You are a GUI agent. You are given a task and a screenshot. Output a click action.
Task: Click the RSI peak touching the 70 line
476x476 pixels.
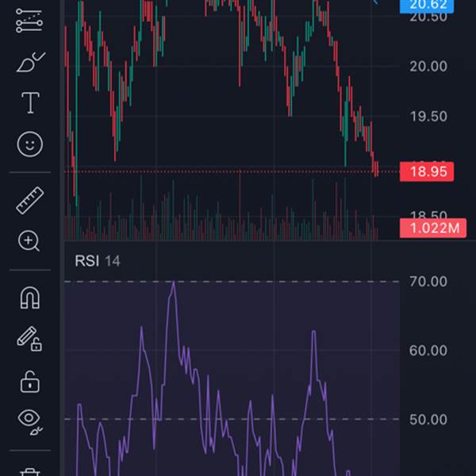pyautogui.click(x=174, y=282)
